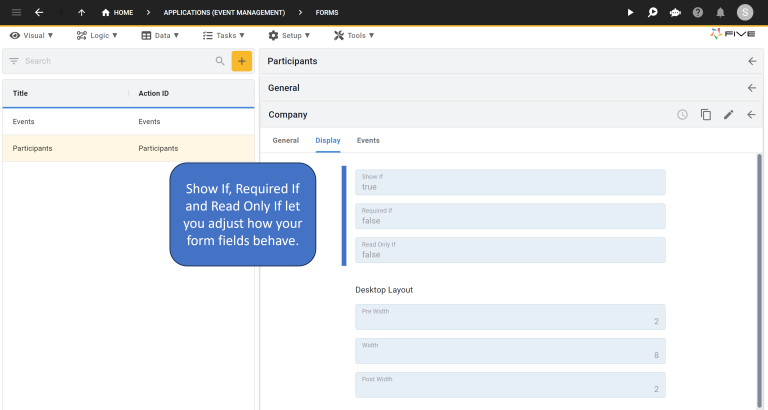768x410 pixels.
Task: Collapse Participants panel with back arrow
Action: (x=752, y=61)
